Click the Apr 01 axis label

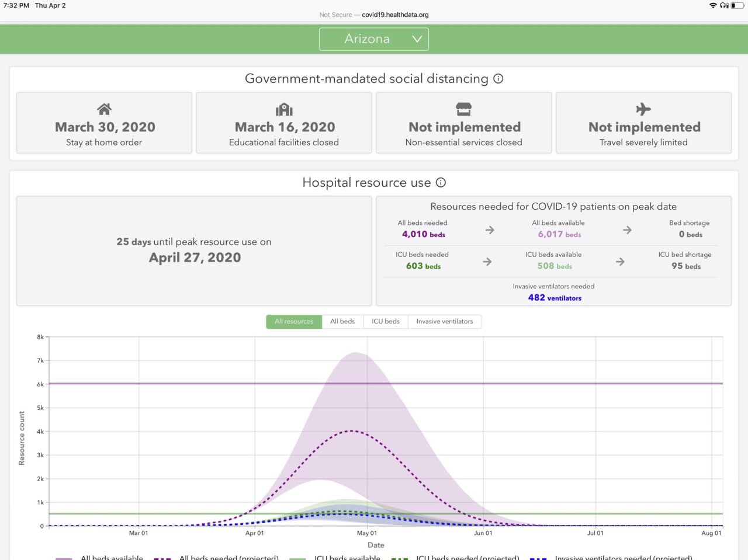[254, 533]
